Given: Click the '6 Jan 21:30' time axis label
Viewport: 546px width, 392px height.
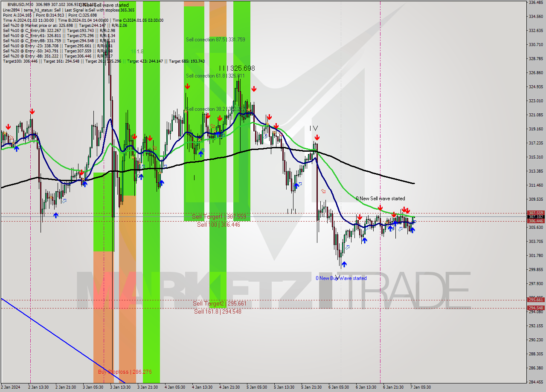Looking at the screenshot, I should (x=393, y=387).
